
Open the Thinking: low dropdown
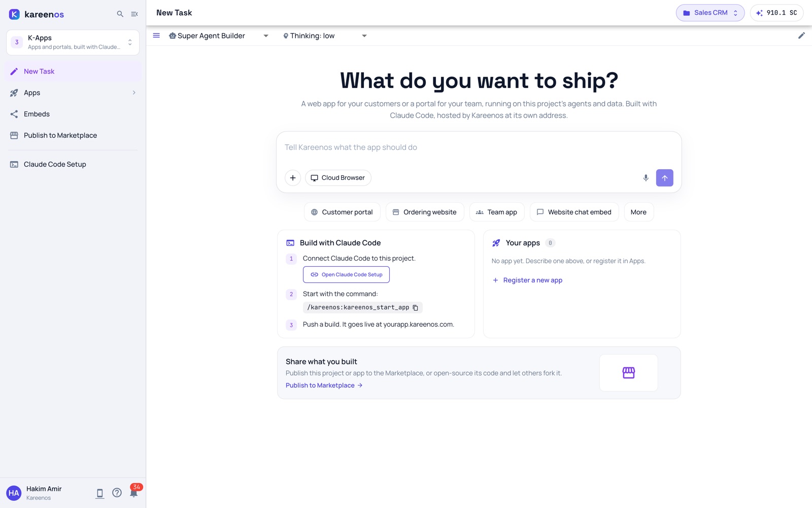coord(325,36)
